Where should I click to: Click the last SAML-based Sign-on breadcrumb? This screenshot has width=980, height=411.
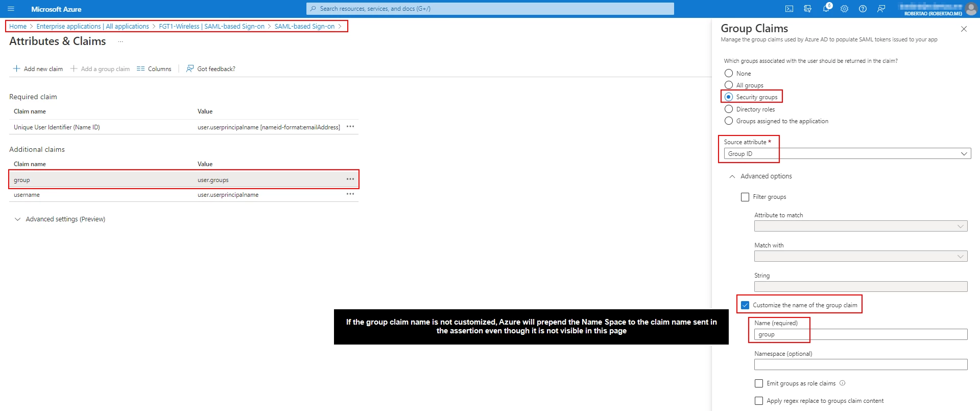tap(304, 27)
